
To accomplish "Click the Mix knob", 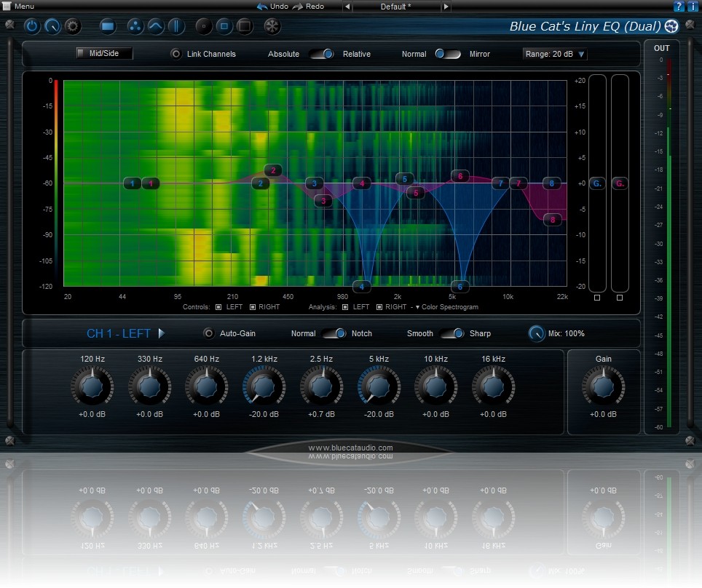I will (537, 333).
